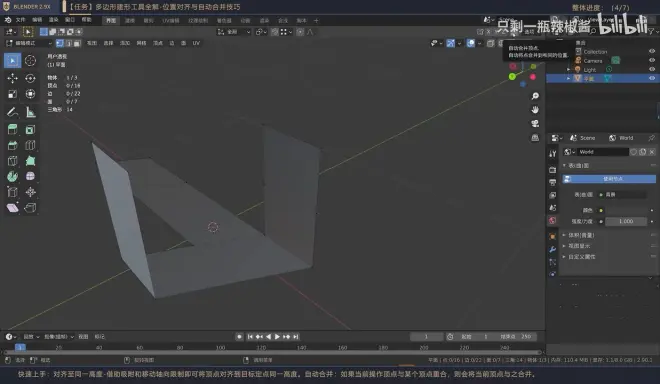660x384 pixels.
Task: Toggle the camera view icon
Action: (535, 123)
